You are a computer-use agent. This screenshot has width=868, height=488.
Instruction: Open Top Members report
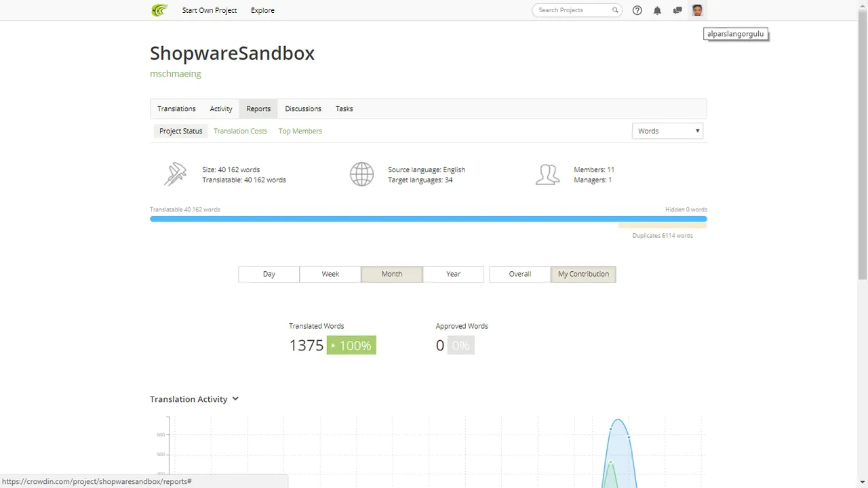click(300, 131)
